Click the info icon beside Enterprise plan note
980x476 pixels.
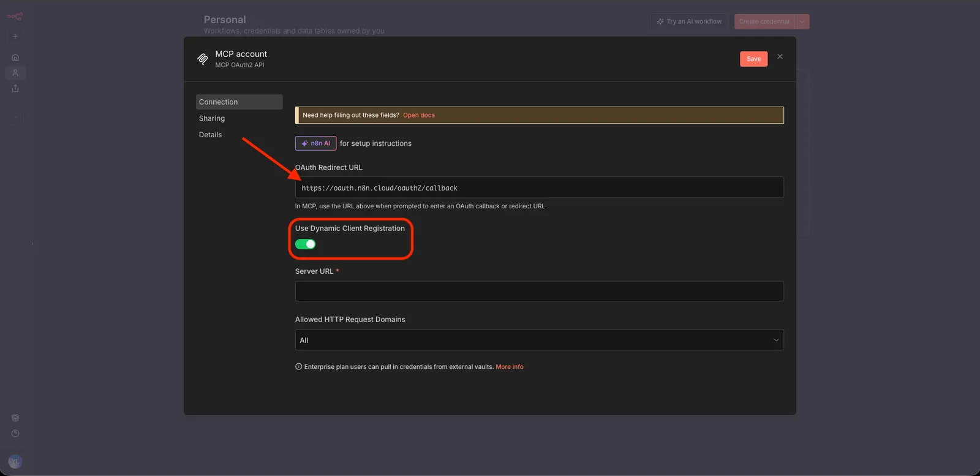click(x=298, y=367)
